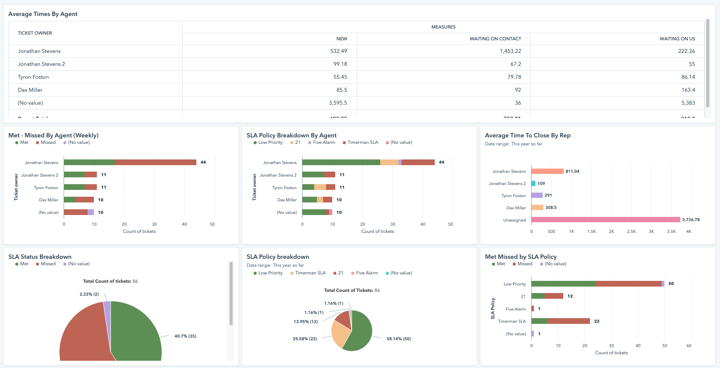
Task: Click the SLA Status Breakdown panel scrollbar
Action: click(x=231, y=294)
